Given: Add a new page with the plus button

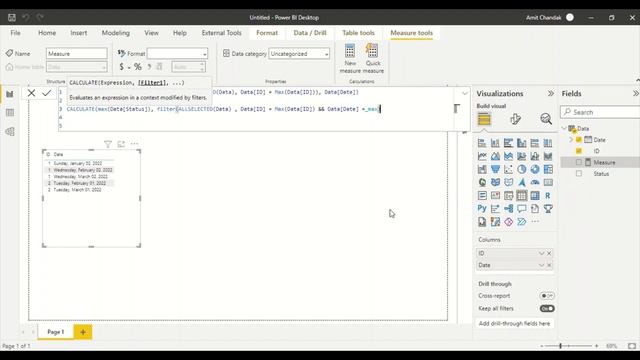Looking at the screenshot, I should pyautogui.click(x=83, y=332).
